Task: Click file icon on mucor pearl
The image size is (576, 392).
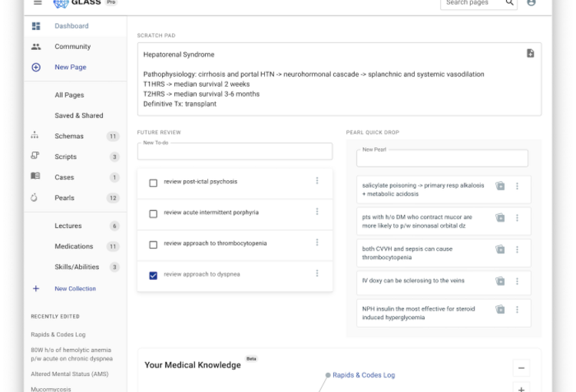Action: point(500,218)
